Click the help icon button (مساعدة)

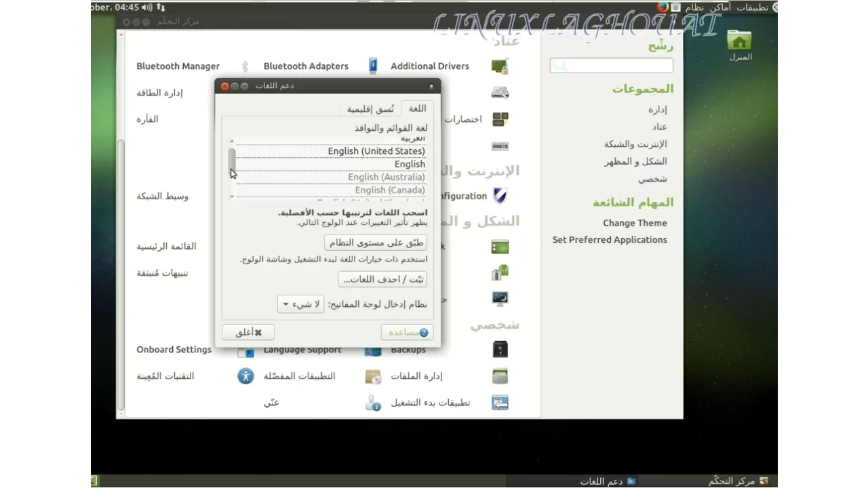click(407, 332)
